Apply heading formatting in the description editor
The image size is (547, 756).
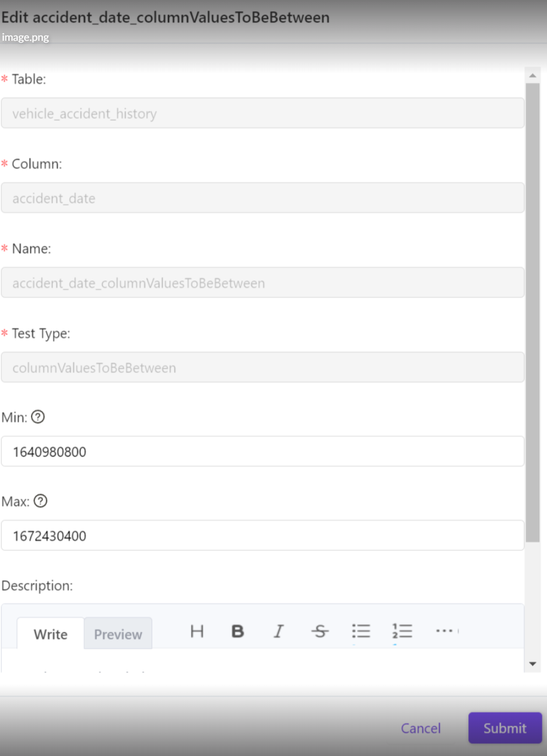pyautogui.click(x=197, y=631)
